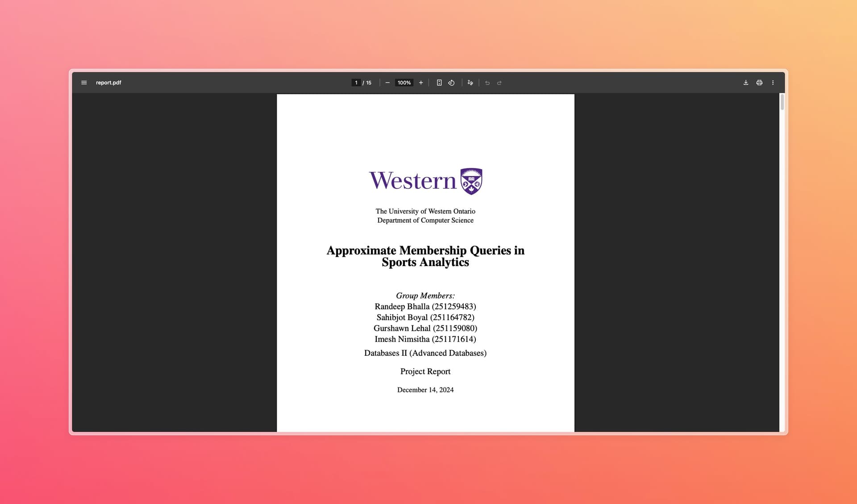This screenshot has height=504, width=857.
Task: Print the document
Action: point(759,83)
